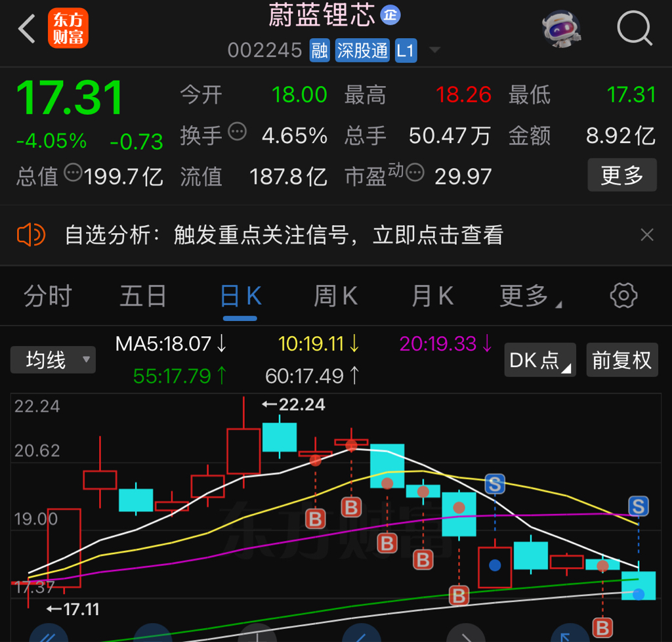
Task: Dismiss the 自选分析 notice banner
Action: [646, 235]
